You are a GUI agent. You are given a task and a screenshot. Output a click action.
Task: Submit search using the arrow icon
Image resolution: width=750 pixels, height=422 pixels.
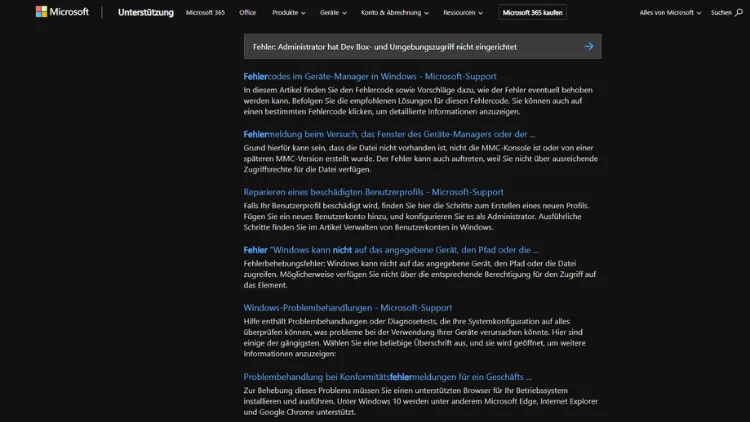point(589,46)
